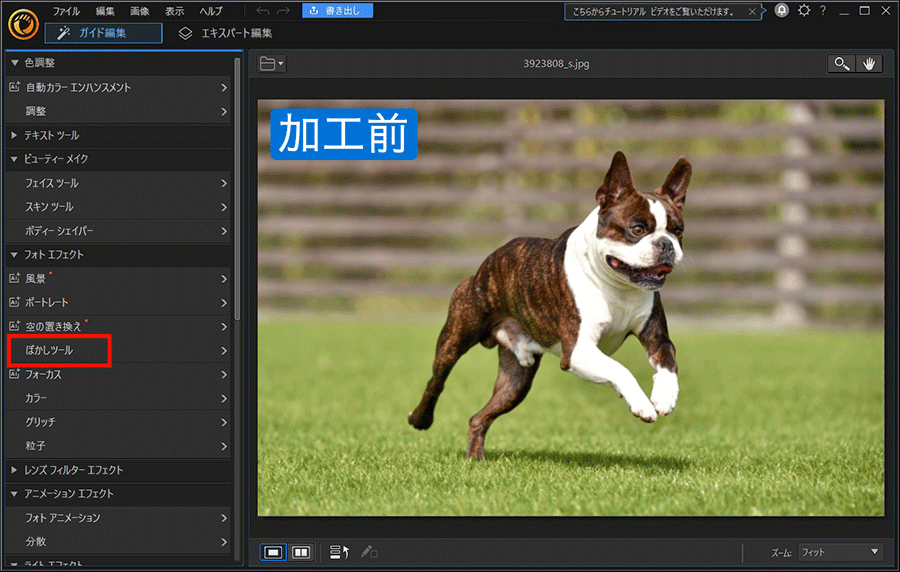Click the history list icon in bottom toolbar
The width and height of the screenshot is (900, 572).
pos(339,551)
